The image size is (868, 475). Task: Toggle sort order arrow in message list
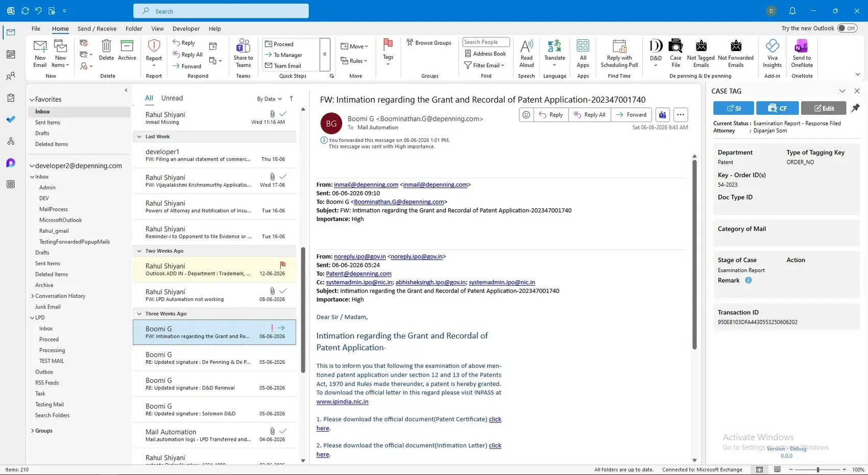pyautogui.click(x=292, y=98)
